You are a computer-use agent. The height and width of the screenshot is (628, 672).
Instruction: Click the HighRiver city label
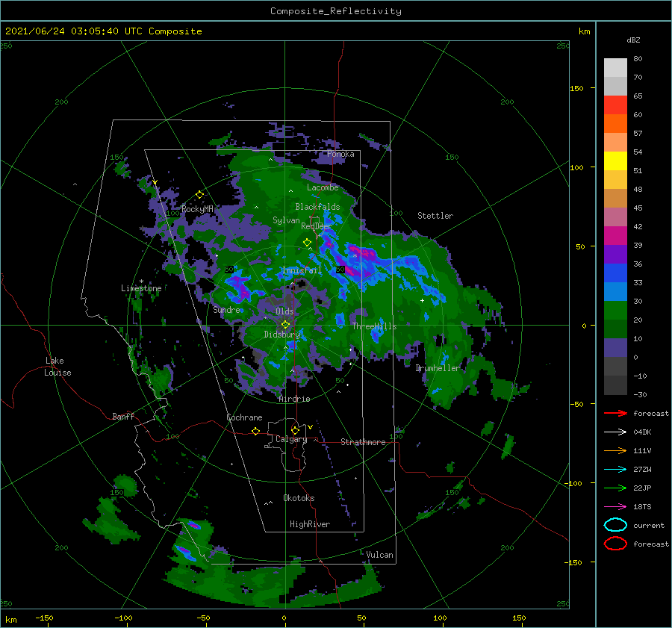[310, 524]
